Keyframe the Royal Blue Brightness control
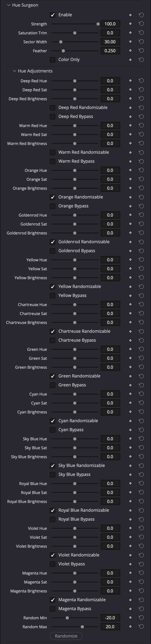Viewport: 151px width, 644px height. (130, 501)
